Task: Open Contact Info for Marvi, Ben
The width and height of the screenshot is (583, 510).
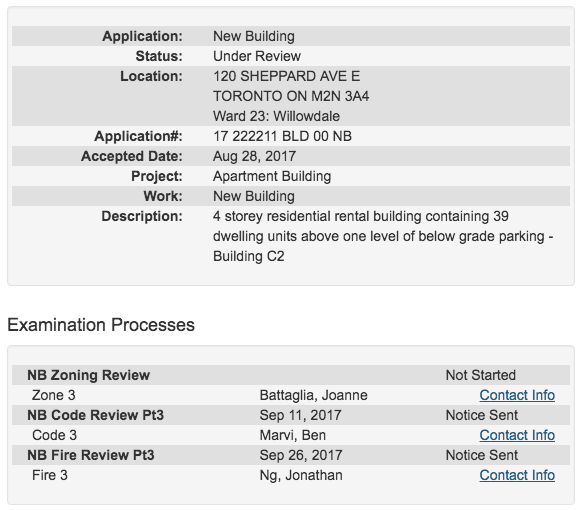Action: [517, 435]
